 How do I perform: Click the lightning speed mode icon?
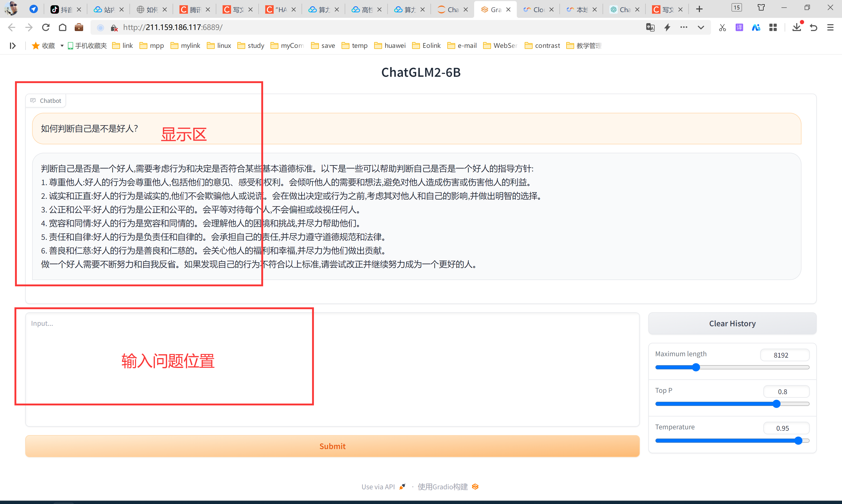(x=667, y=27)
